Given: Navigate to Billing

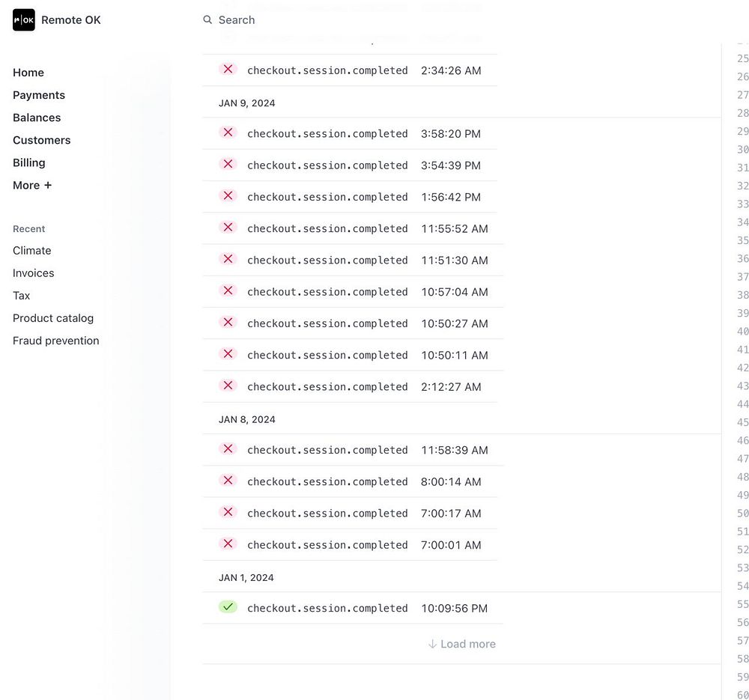Looking at the screenshot, I should pos(29,162).
